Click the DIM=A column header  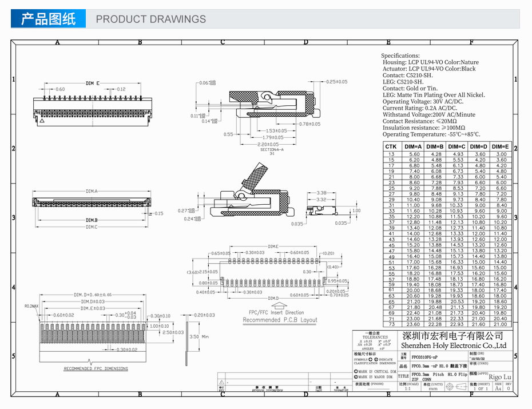coord(414,147)
